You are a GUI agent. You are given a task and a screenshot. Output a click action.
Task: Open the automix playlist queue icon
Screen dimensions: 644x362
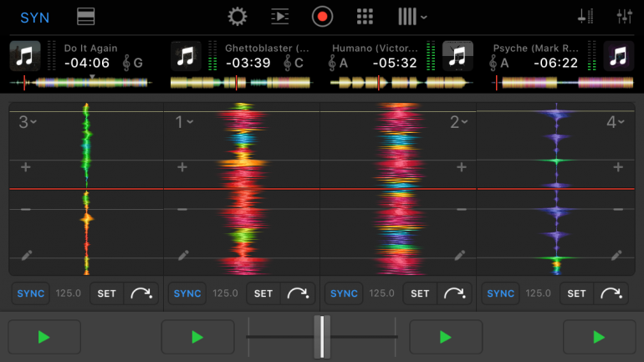click(279, 17)
